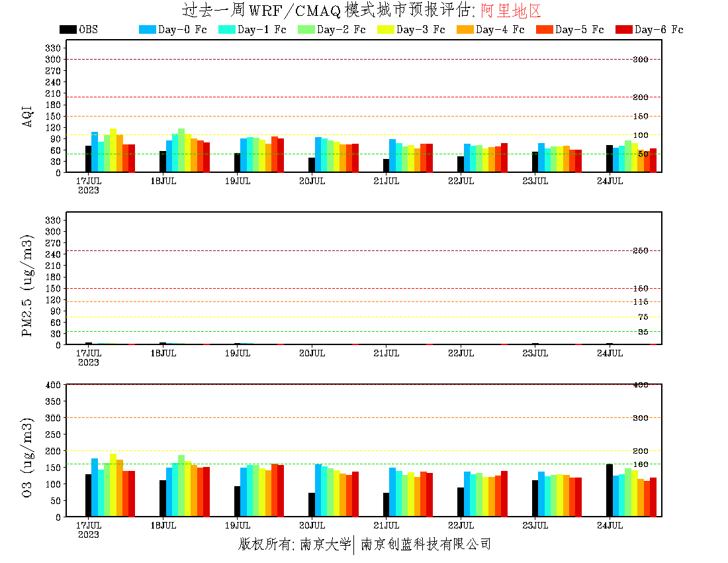Click the black OBS bar for 20JUL in AQI chart
The height and width of the screenshot is (563, 728).
pyautogui.click(x=312, y=165)
